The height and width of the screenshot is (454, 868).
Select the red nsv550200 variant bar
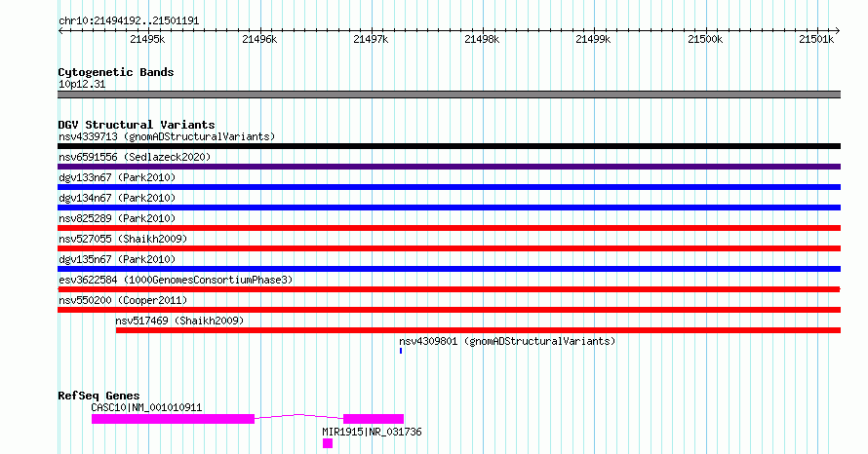coord(449,310)
